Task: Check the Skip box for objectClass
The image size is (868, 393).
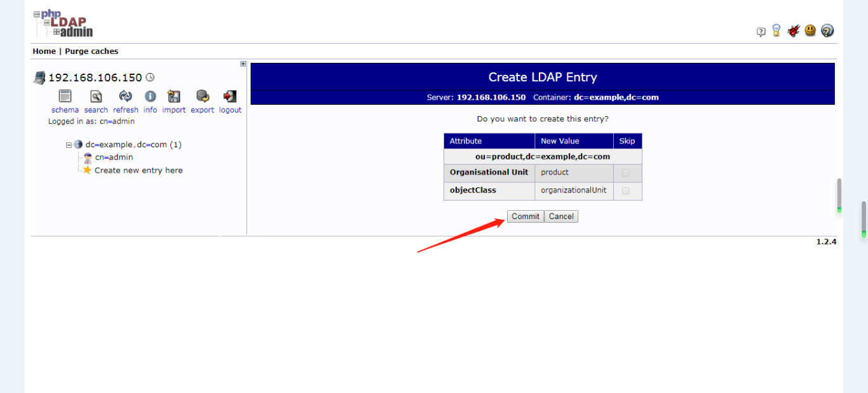Action: point(627,190)
